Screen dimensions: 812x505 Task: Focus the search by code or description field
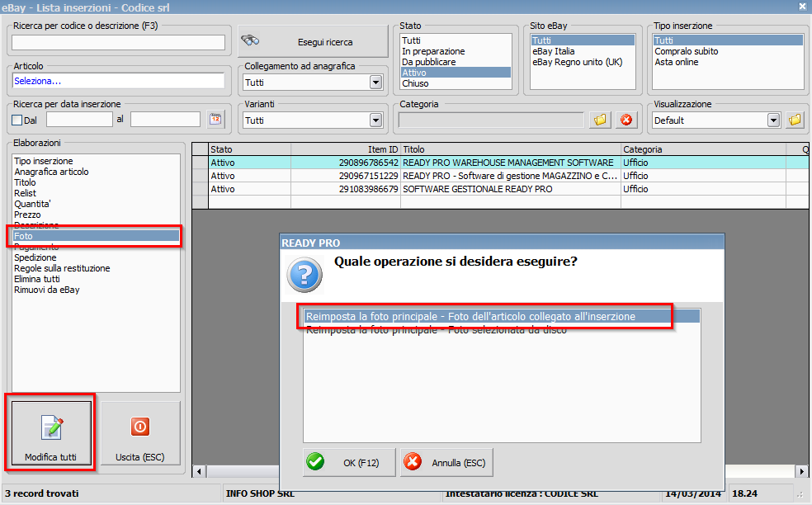pos(118,42)
